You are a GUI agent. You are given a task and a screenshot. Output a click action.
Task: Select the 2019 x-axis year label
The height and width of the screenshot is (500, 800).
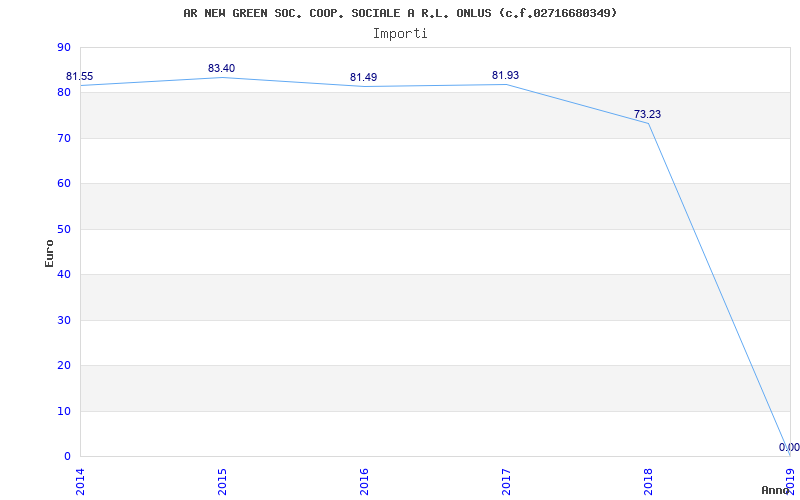tap(790, 482)
